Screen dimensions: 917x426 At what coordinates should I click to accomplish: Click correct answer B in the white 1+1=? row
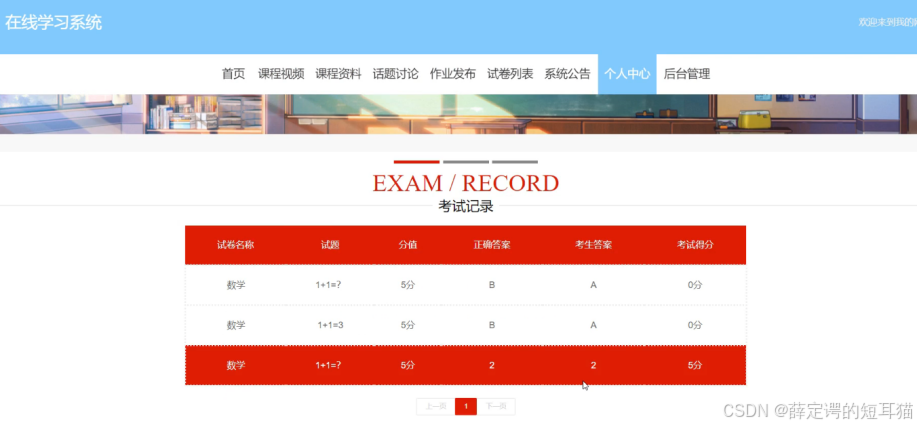pos(492,285)
